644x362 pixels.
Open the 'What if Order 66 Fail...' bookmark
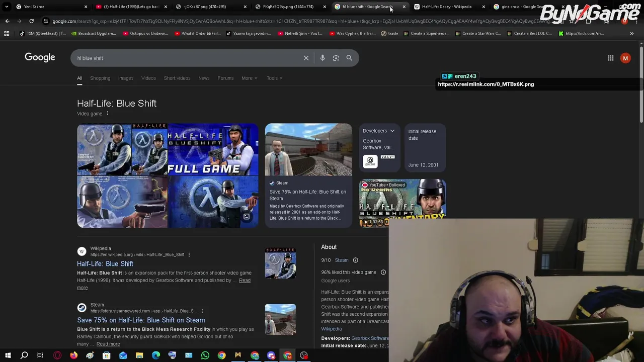(198, 33)
